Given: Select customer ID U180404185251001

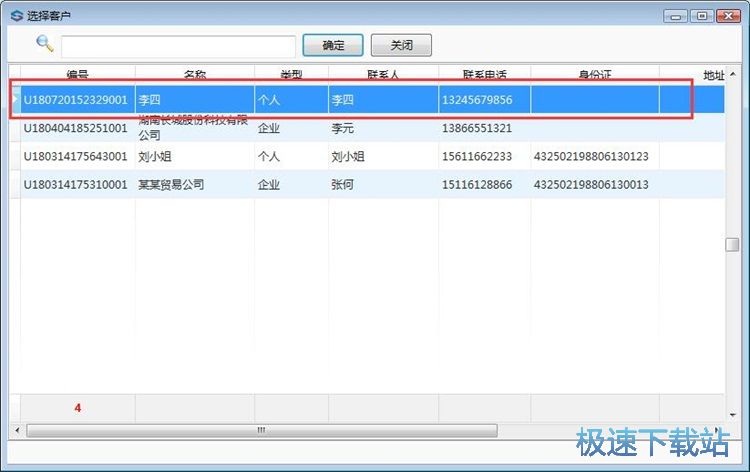Looking at the screenshot, I should click(76, 128).
